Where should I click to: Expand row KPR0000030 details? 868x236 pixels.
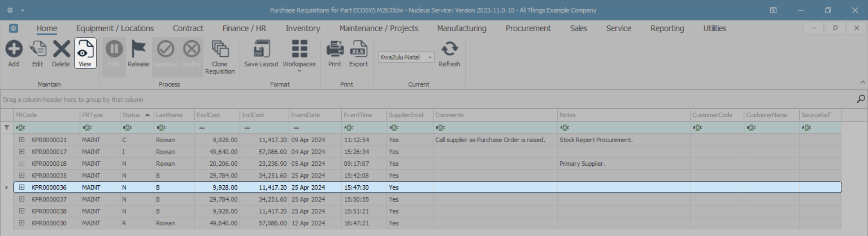[22, 223]
